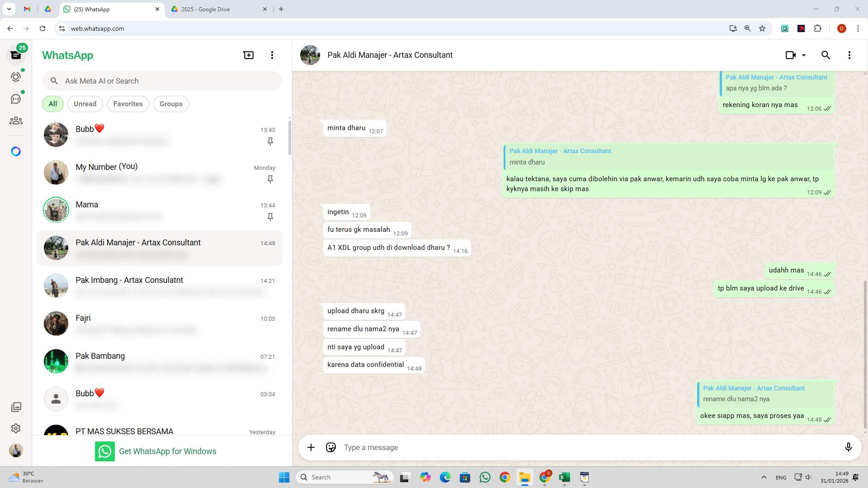Open the sticker and emoji picker
868x488 pixels.
point(330,447)
